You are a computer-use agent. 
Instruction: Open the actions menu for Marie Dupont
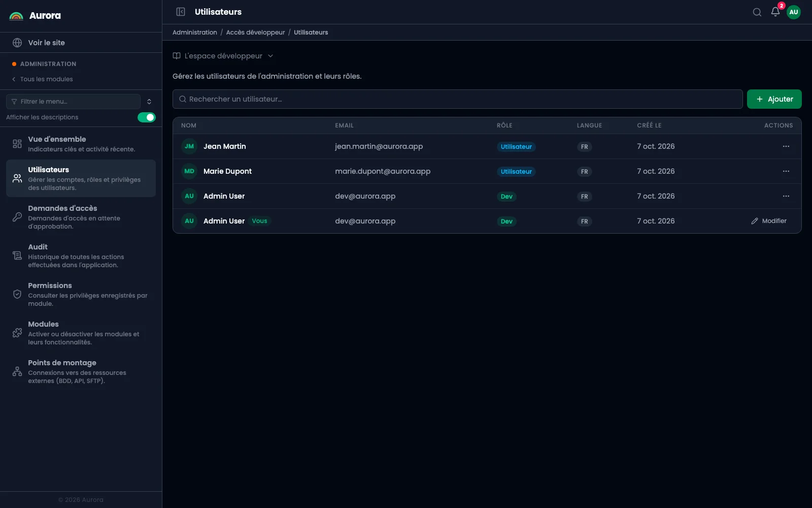(x=786, y=171)
